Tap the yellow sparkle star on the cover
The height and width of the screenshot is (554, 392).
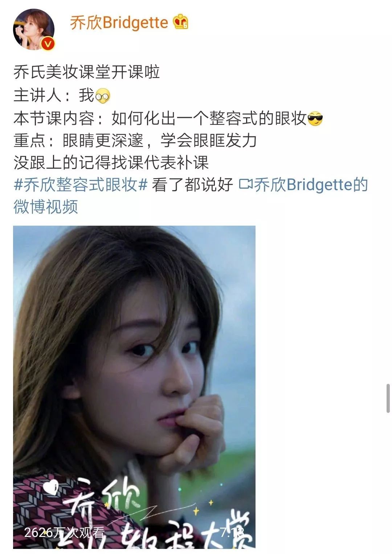[x=196, y=511]
